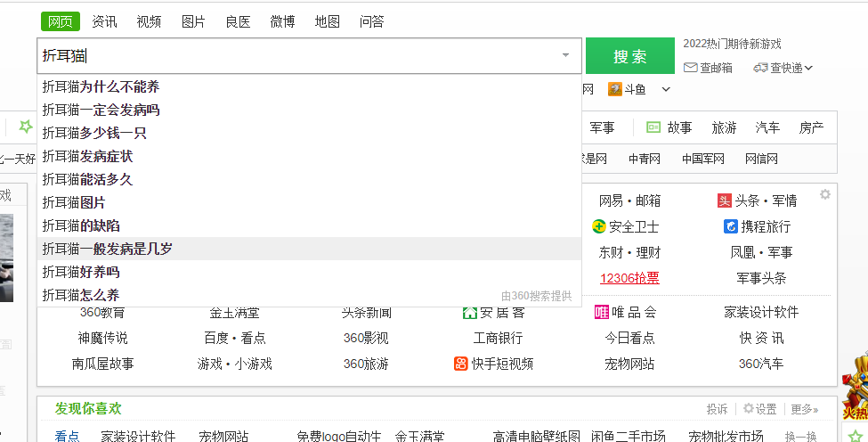Open the 斗鱼 site icon
Image resolution: width=868 pixels, height=442 pixels.
614,89
